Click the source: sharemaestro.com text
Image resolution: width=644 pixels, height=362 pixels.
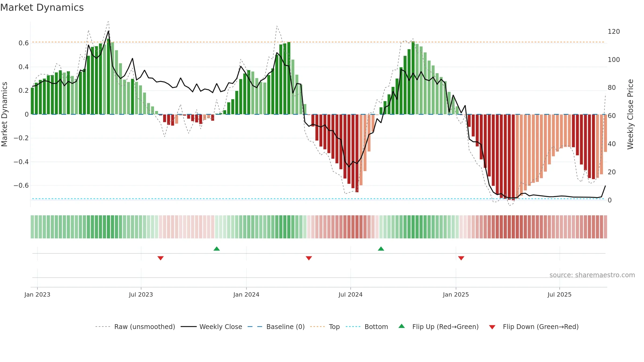592,275
